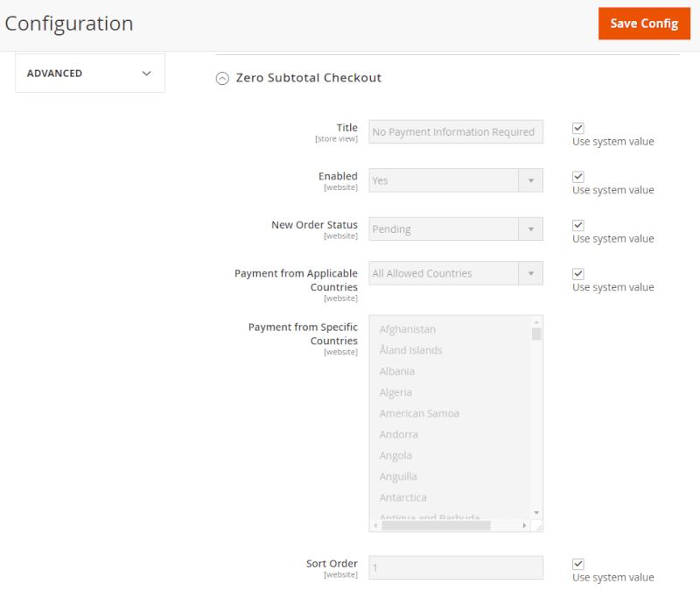Uncheck Use system value next to Title
The width and height of the screenshot is (700, 591).
[577, 127]
